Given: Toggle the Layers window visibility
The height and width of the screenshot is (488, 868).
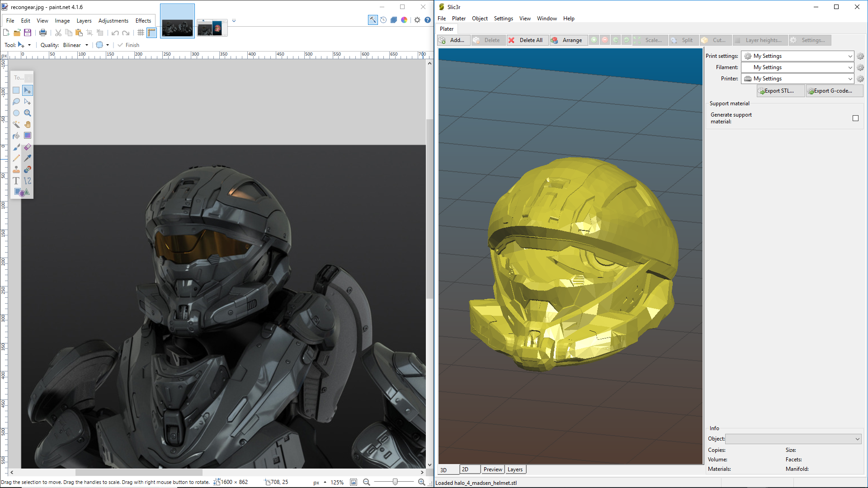Looking at the screenshot, I should (x=394, y=20).
